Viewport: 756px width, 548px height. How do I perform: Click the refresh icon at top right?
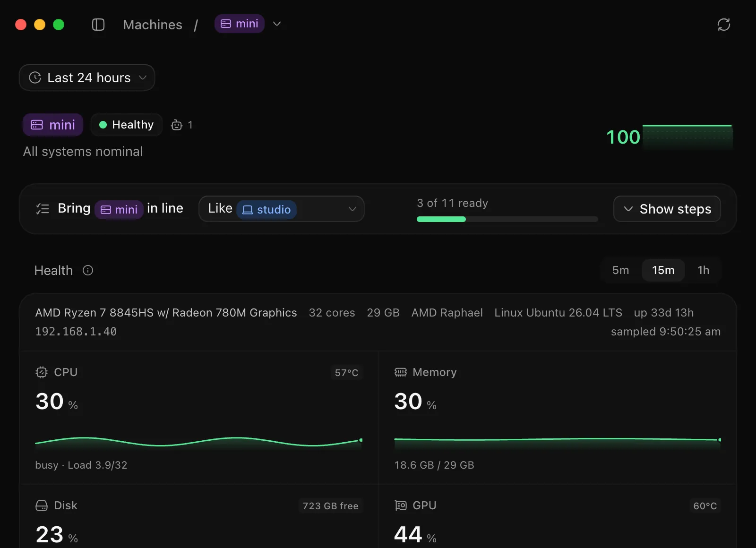coord(723,25)
